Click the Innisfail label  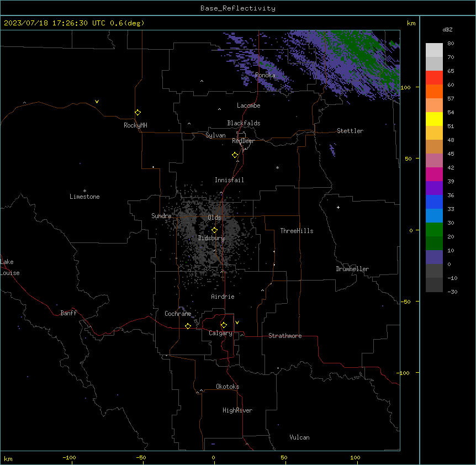click(x=229, y=180)
